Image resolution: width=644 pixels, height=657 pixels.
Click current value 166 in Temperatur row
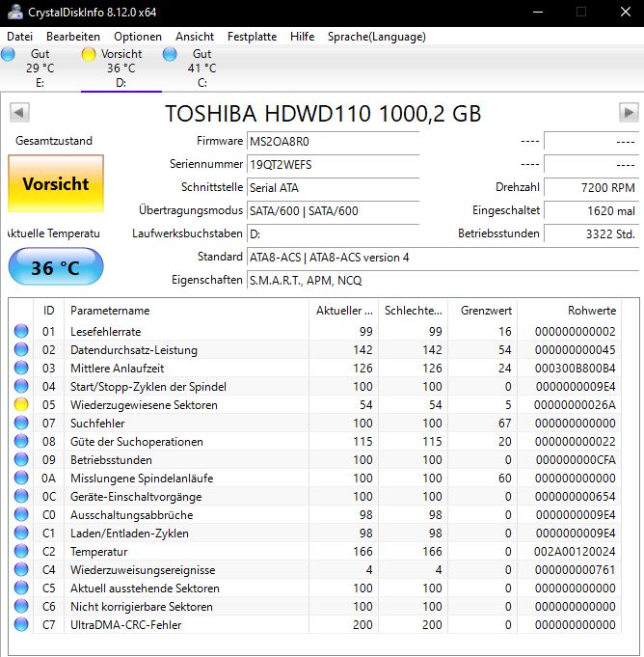(362, 552)
